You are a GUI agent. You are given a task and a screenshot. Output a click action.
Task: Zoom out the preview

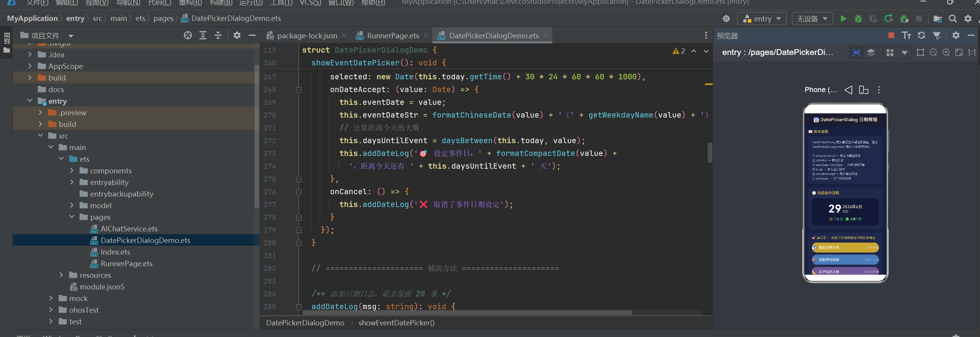(x=933, y=52)
